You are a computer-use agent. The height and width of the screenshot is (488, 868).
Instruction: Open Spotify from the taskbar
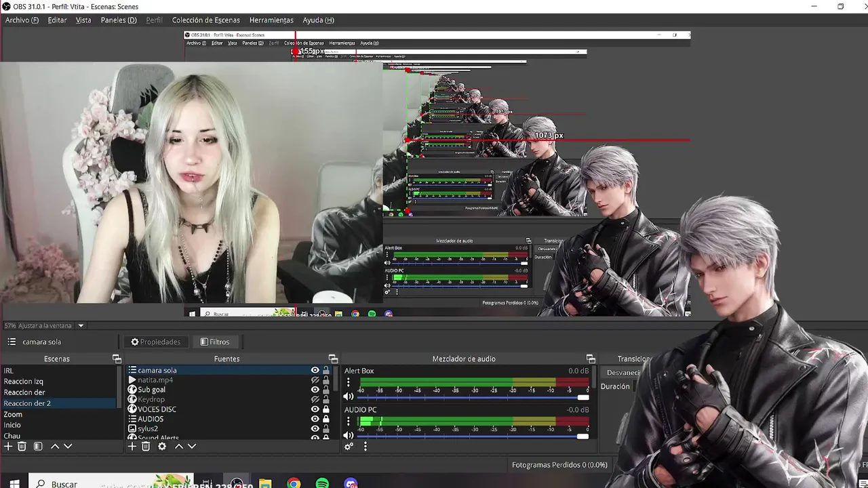coord(322,483)
